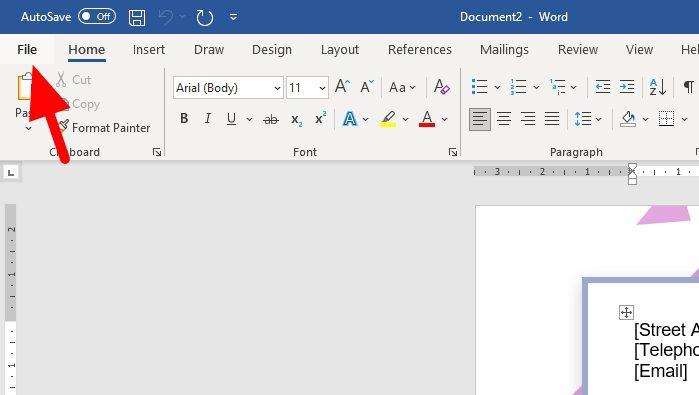The image size is (699, 395).
Task: Apply yellow text highlight color
Action: (388, 119)
